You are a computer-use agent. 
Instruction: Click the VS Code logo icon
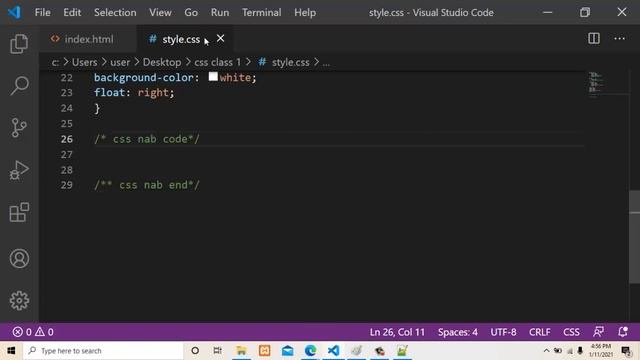(14, 12)
